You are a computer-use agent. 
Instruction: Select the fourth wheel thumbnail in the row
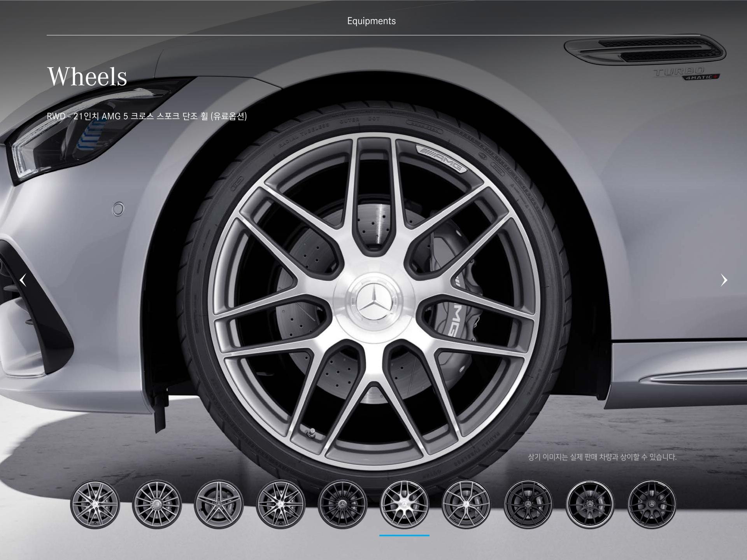point(281,504)
